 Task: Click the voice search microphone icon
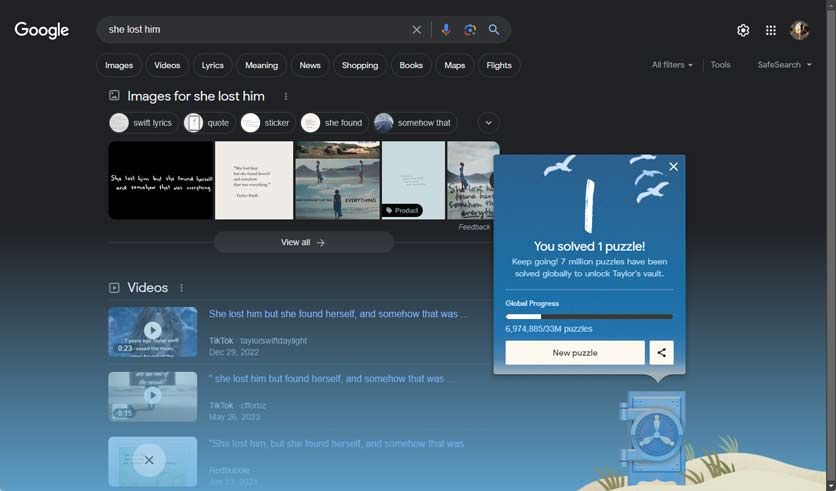[446, 30]
